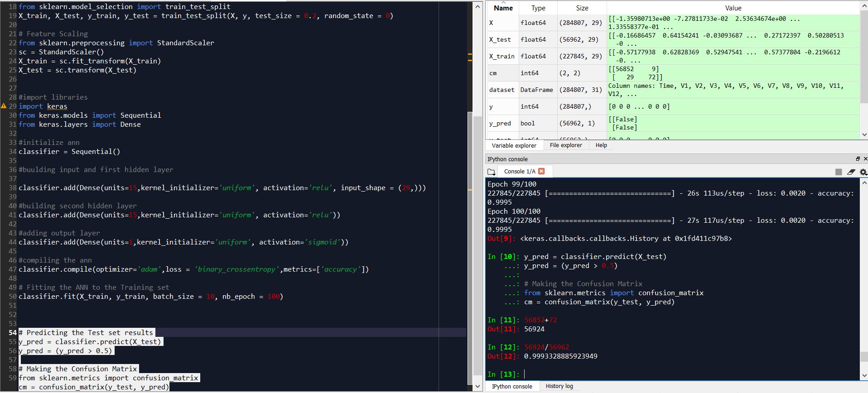Click the Out[12] result 0.9993328885923949
Screen dimensions: 868x393
pyautogui.click(x=560, y=356)
